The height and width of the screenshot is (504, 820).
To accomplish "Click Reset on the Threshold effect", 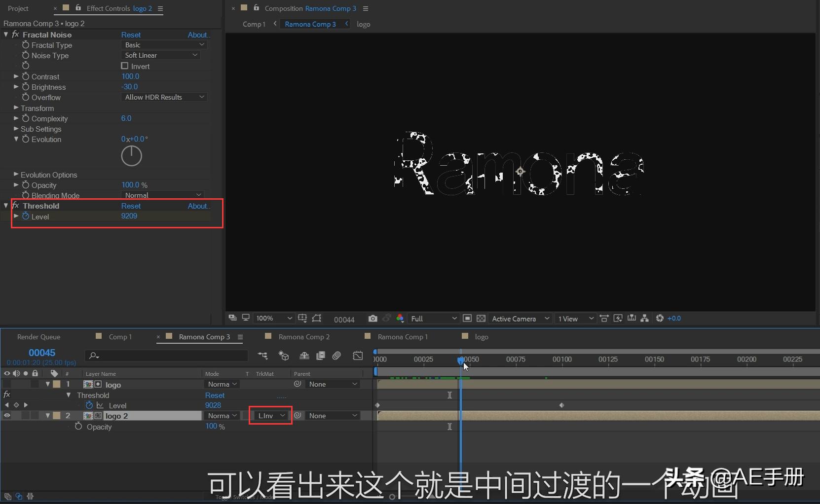I will coord(131,206).
